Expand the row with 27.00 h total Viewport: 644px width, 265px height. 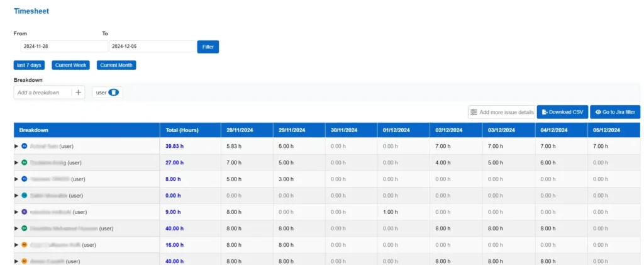point(16,162)
